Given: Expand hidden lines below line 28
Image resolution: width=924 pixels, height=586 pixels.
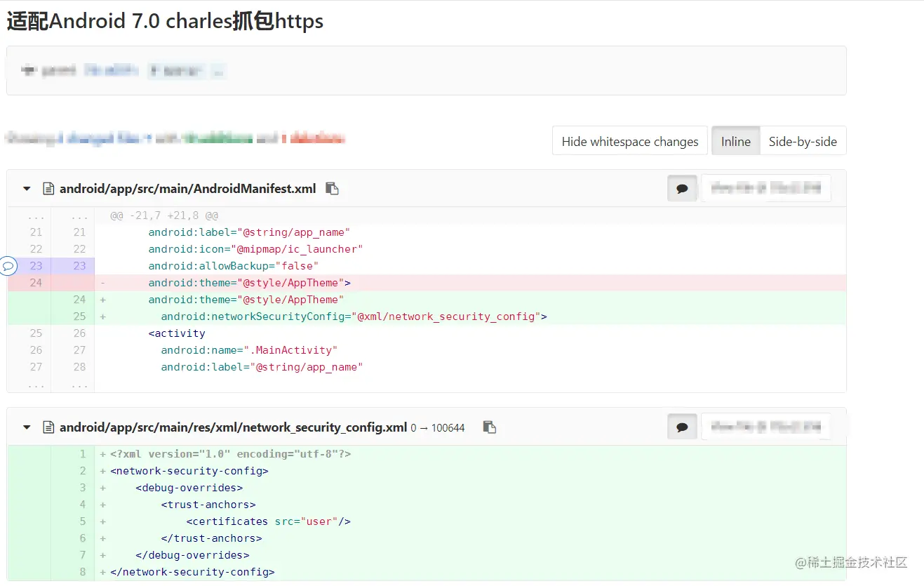Looking at the screenshot, I should click(x=36, y=385).
